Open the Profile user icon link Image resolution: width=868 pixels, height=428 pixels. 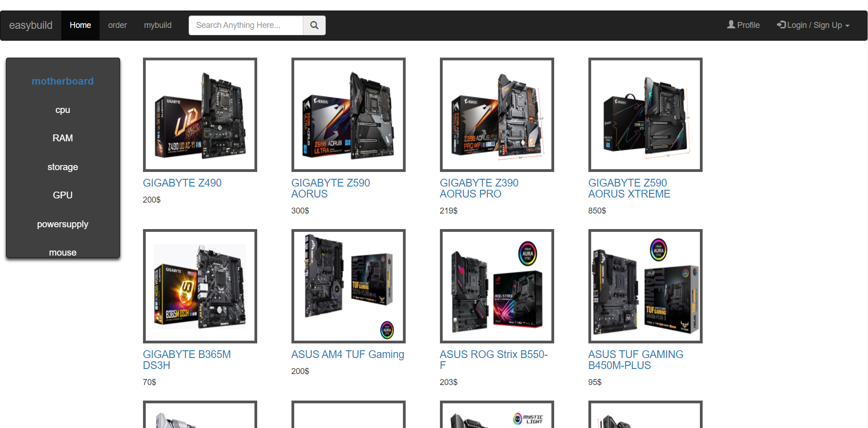743,25
